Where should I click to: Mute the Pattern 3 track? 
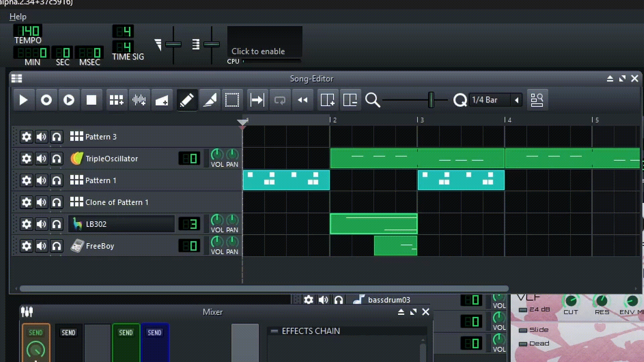(x=41, y=137)
